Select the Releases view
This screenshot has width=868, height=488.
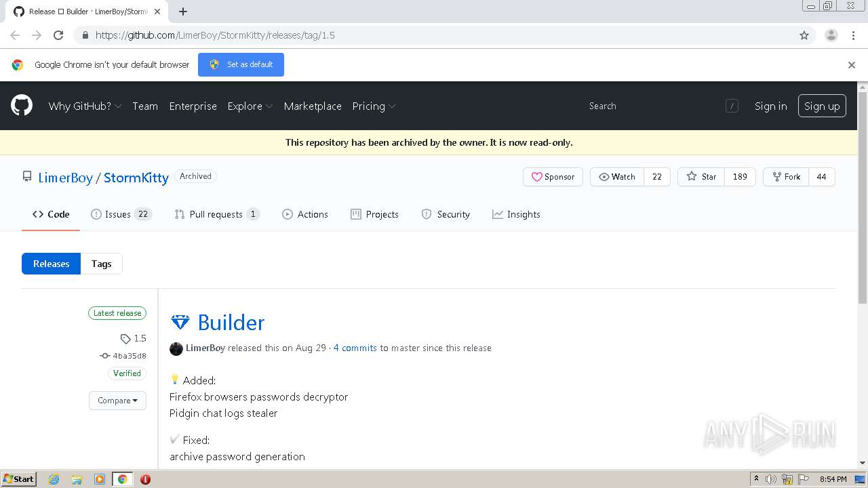coord(51,264)
